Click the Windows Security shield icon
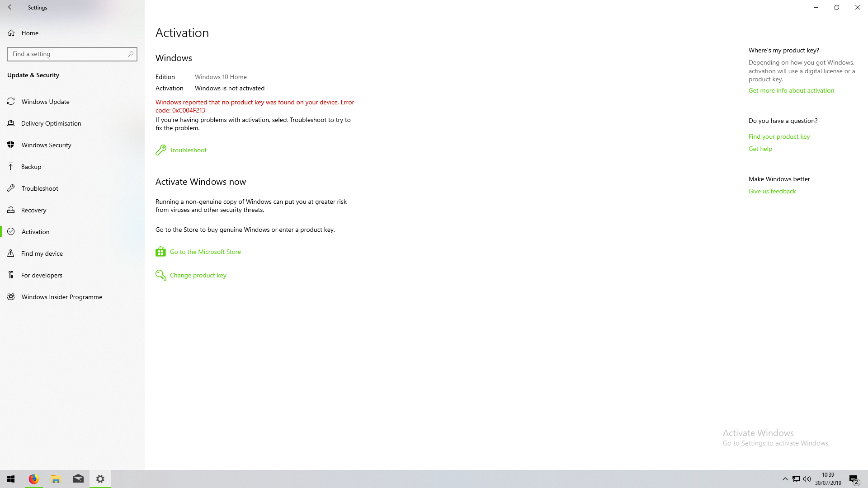 (x=11, y=145)
